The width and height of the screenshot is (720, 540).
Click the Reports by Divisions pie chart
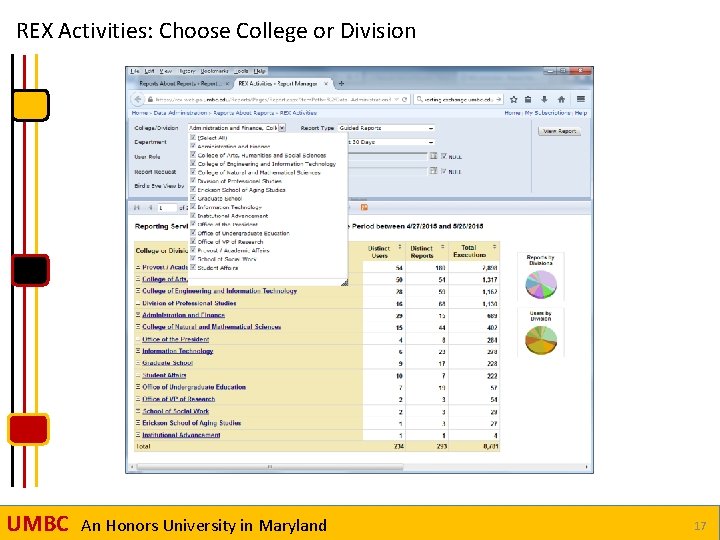tap(541, 284)
